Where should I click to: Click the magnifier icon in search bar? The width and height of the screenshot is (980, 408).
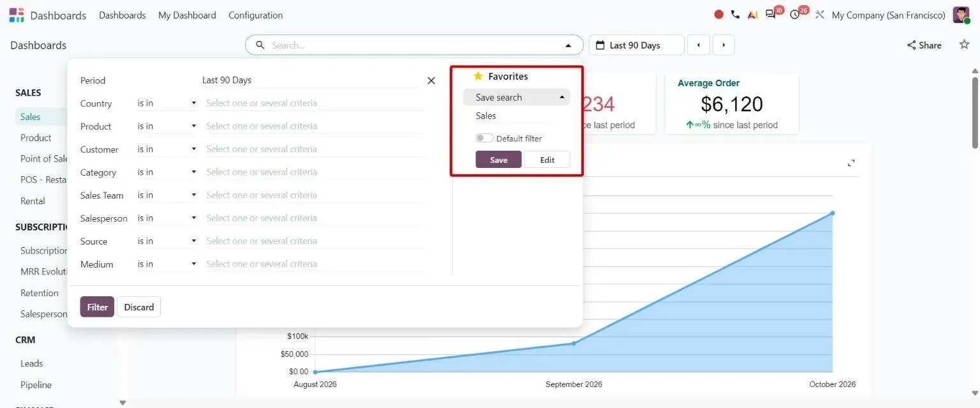tap(260, 45)
